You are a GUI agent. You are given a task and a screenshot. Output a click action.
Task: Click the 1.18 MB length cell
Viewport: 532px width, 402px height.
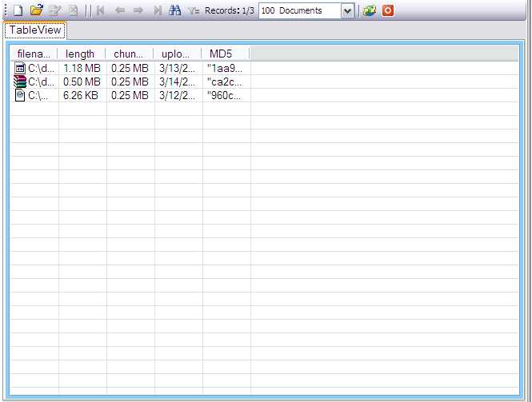(82, 68)
